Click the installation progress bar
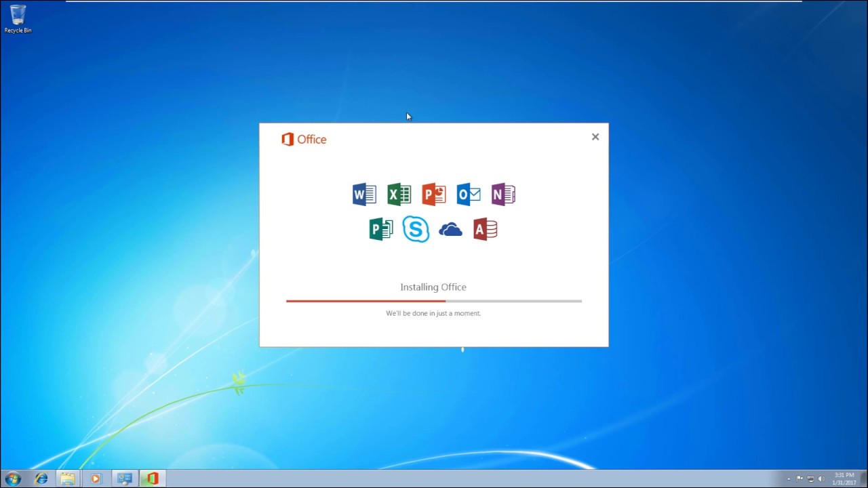This screenshot has height=488, width=868. click(x=434, y=301)
